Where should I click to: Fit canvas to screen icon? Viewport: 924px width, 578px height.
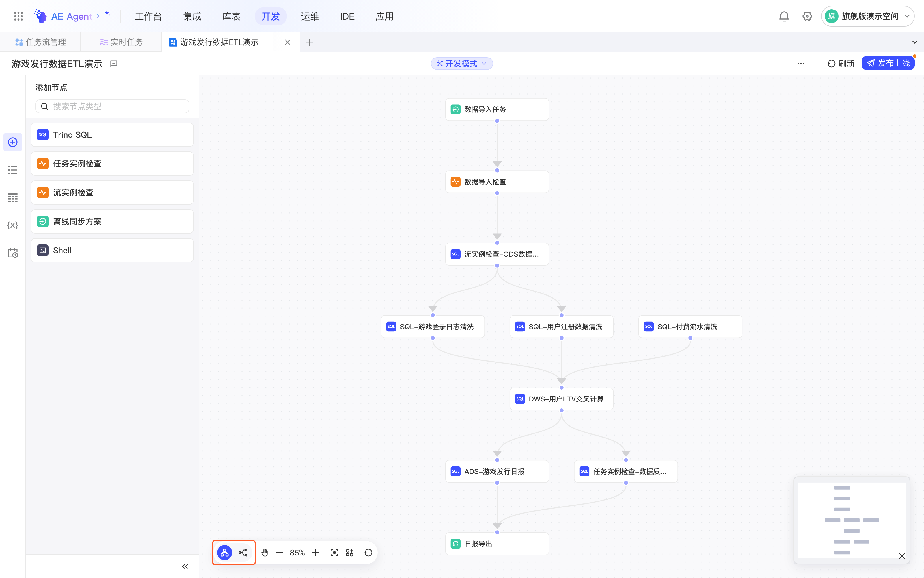tap(334, 552)
